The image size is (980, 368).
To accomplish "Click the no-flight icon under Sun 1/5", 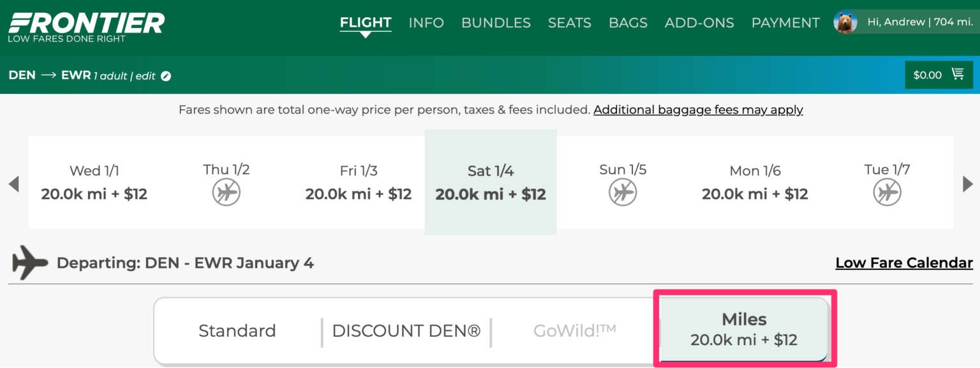I will [x=623, y=192].
